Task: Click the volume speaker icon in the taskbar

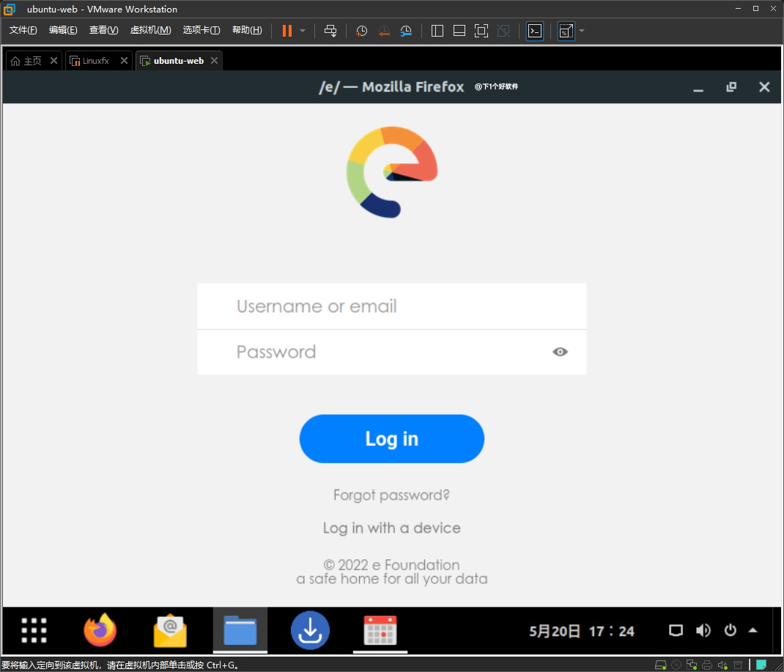Action: click(x=703, y=630)
